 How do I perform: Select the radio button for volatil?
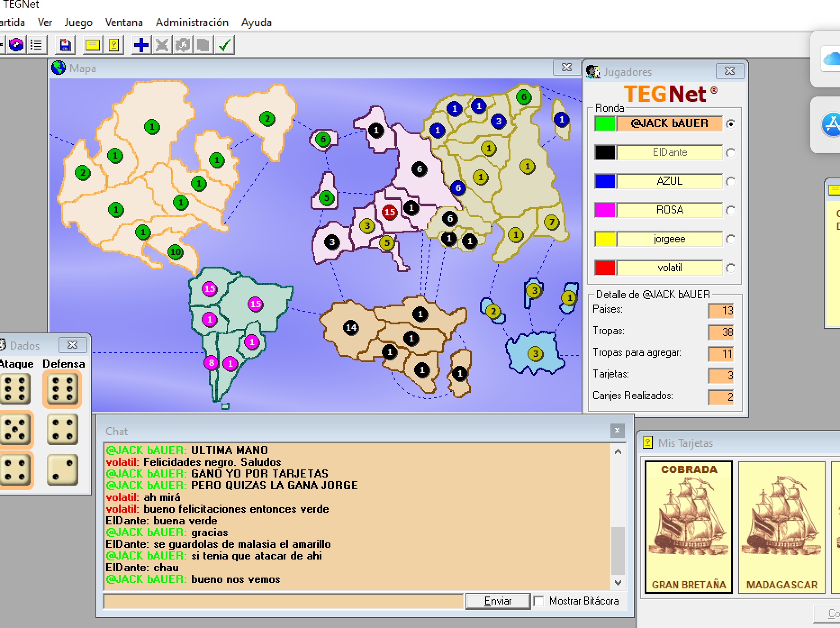point(731,268)
